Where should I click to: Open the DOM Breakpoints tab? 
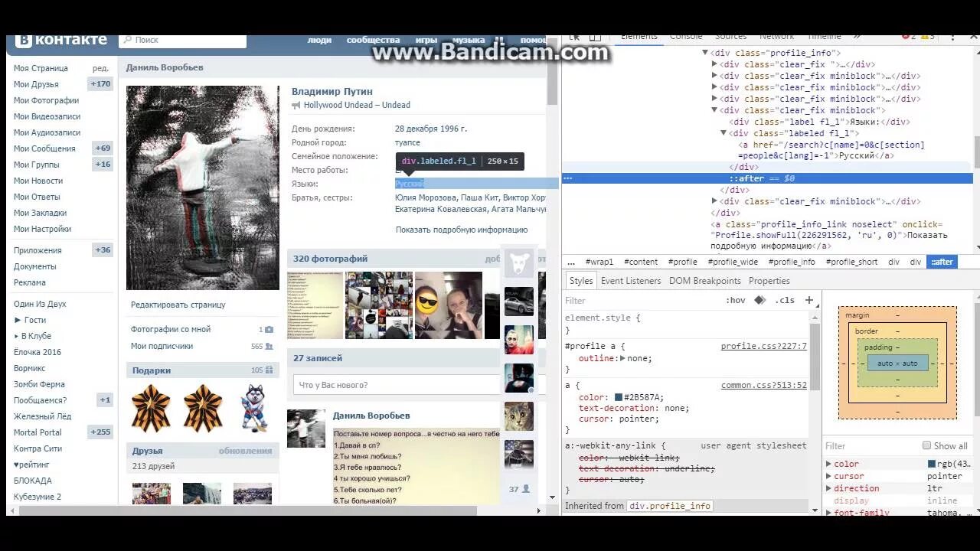pyautogui.click(x=705, y=281)
